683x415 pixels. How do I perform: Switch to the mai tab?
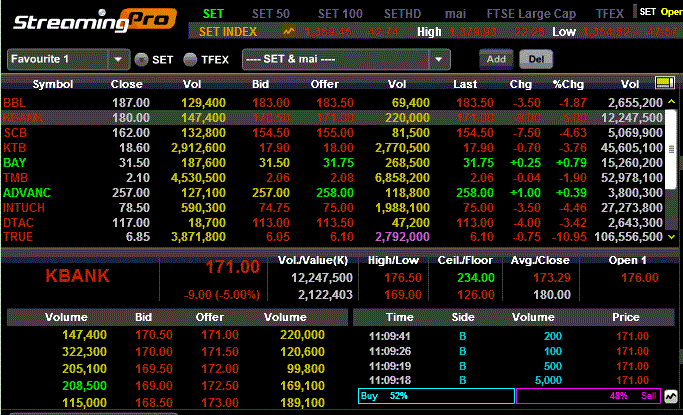455,13
